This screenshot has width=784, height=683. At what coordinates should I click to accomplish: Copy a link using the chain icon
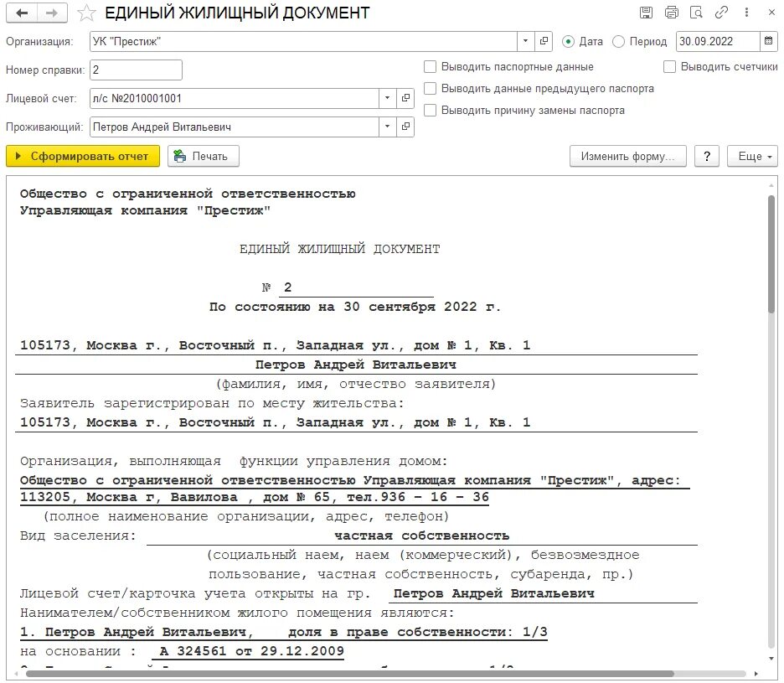pos(721,13)
